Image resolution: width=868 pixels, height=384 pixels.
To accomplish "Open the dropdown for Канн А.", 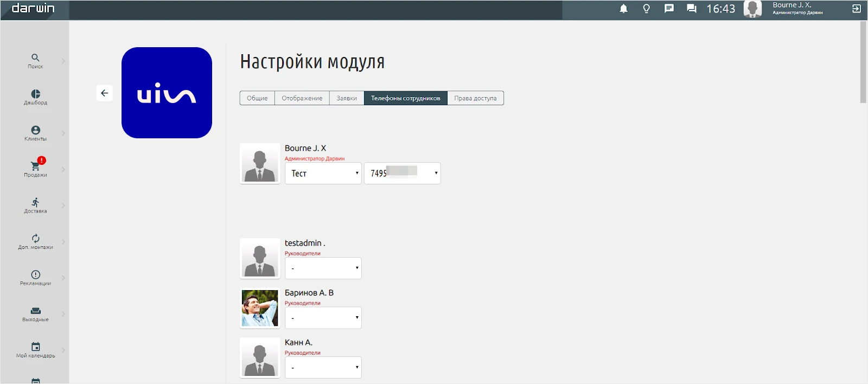I will [x=323, y=368].
